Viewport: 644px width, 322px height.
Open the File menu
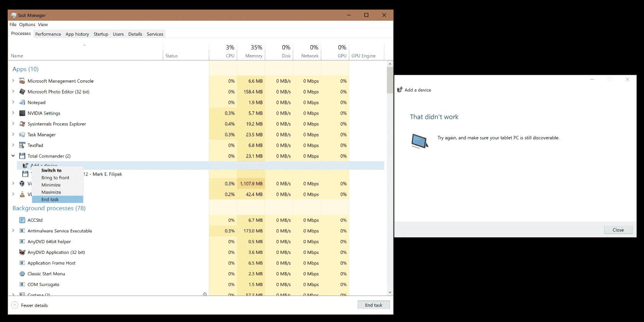point(13,25)
